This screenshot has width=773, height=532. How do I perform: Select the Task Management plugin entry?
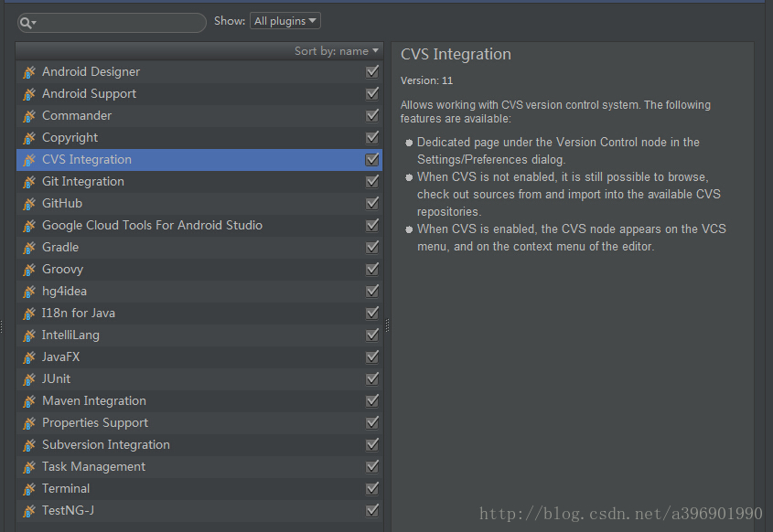point(93,467)
